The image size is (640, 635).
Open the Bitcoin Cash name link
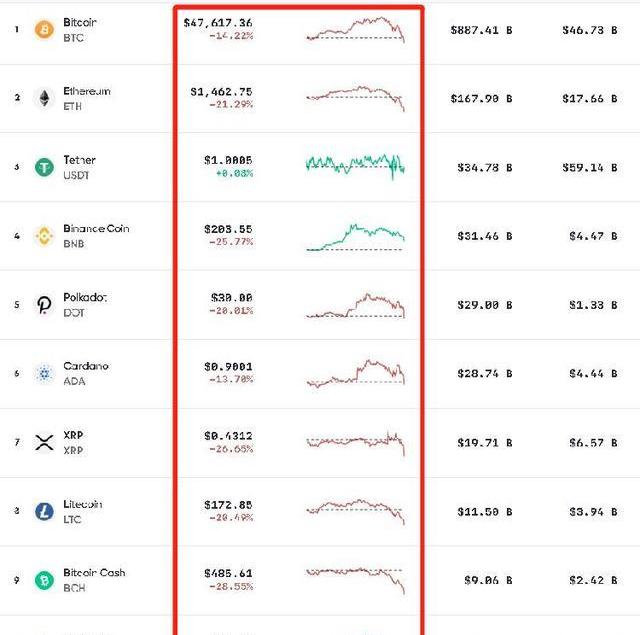tap(94, 573)
